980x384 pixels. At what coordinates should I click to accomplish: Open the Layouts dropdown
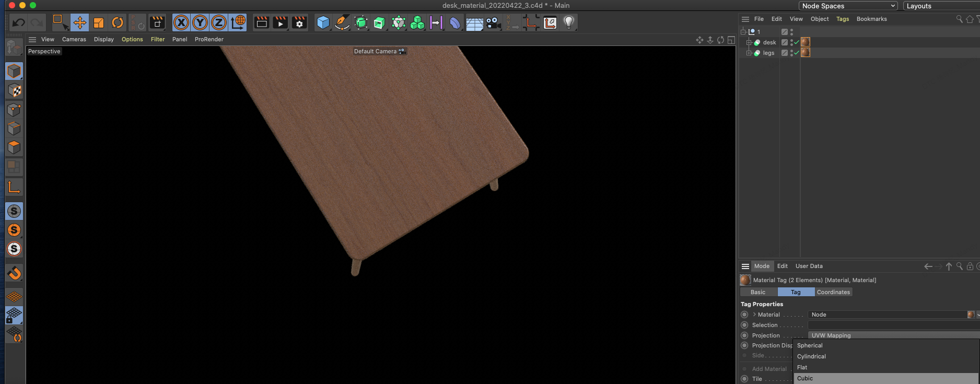[941, 6]
